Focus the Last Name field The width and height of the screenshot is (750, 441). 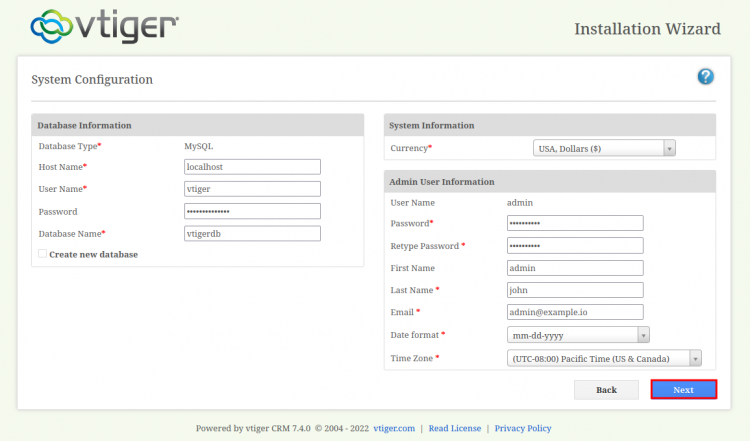click(575, 290)
